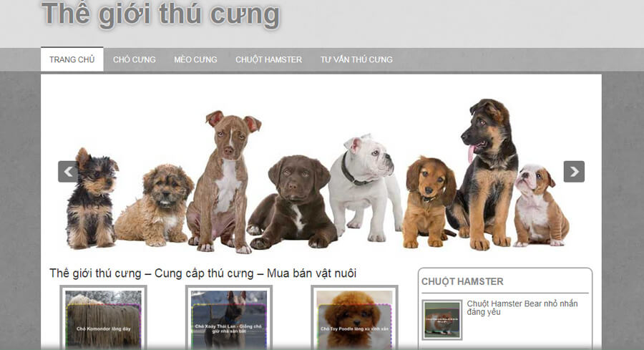
Task: Open the Chó Toy Poodle thumbnail
Action: (354, 318)
